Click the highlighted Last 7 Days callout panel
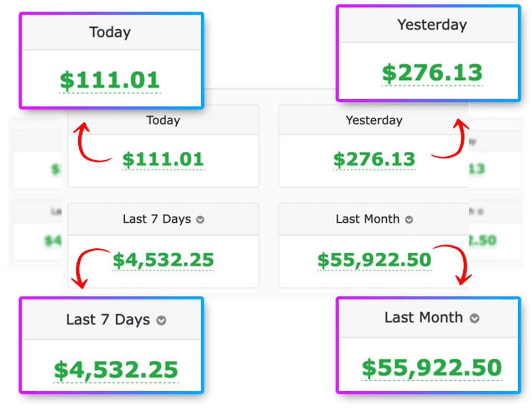The height and width of the screenshot is (409, 532). click(x=111, y=345)
